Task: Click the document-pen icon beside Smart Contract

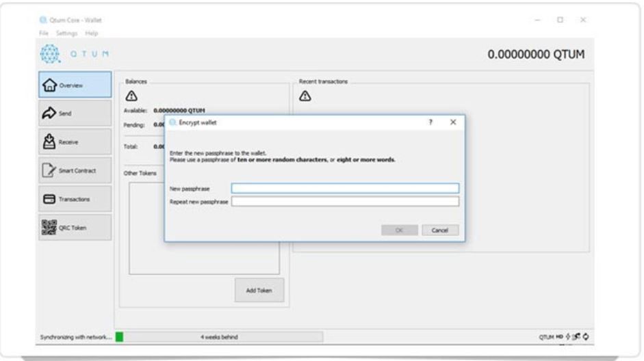Action: pyautogui.click(x=49, y=170)
